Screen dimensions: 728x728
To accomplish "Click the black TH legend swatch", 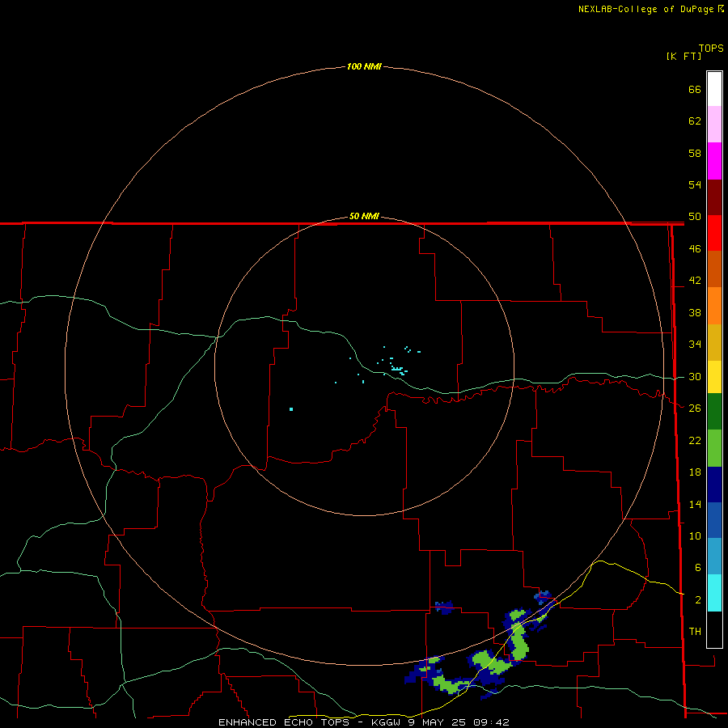I will [x=714, y=629].
